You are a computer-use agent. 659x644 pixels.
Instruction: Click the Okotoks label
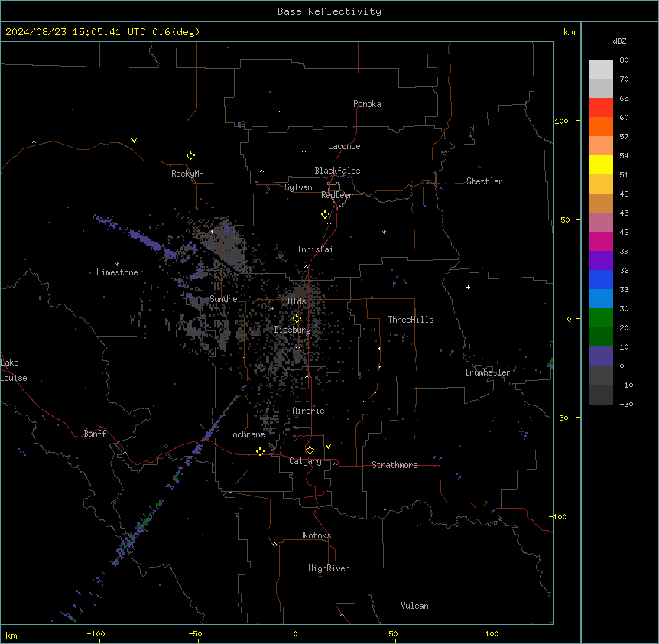315,535
